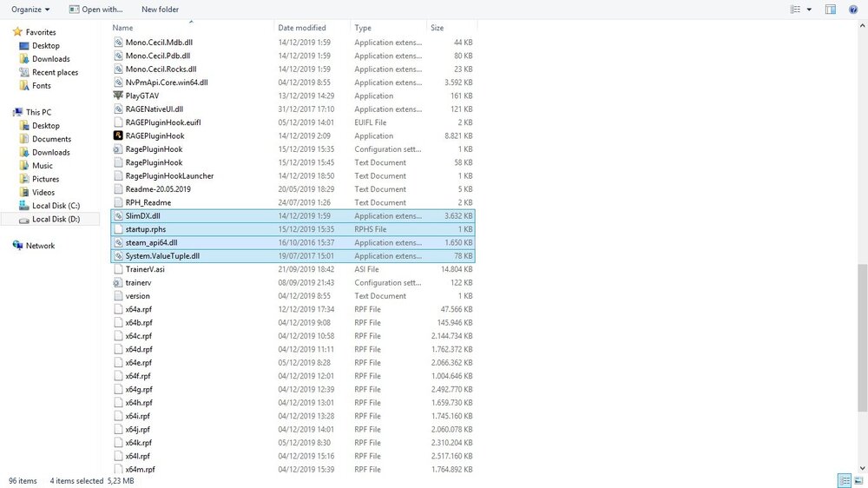Click steam_api64.dll file icon

118,242
